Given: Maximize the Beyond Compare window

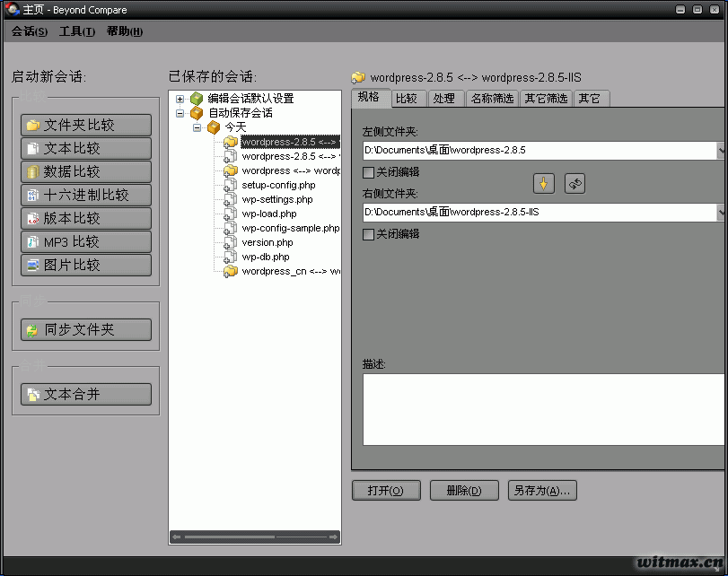Looking at the screenshot, I should pos(697,9).
